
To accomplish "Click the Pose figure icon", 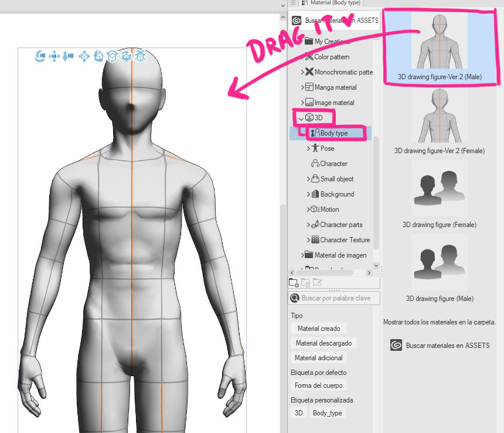I will click(x=315, y=148).
